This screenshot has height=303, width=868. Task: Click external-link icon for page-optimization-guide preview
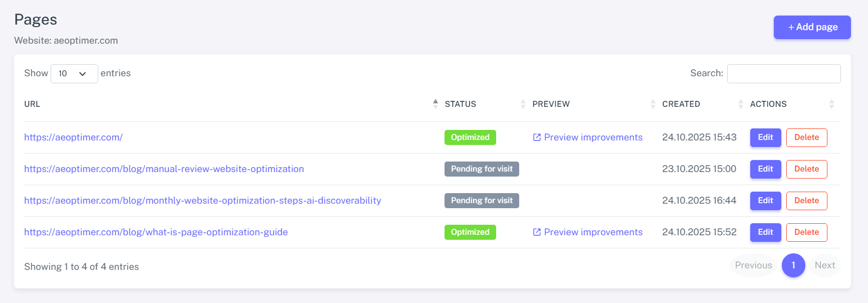coord(537,232)
